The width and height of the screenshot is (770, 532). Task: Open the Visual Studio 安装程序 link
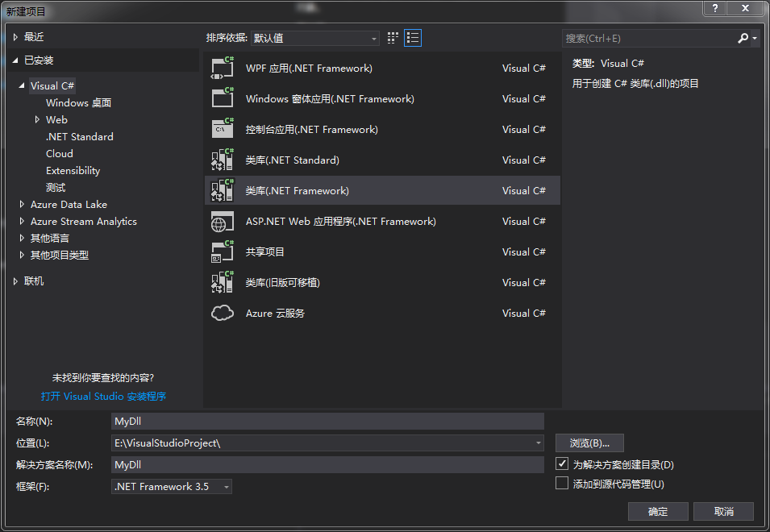point(104,396)
